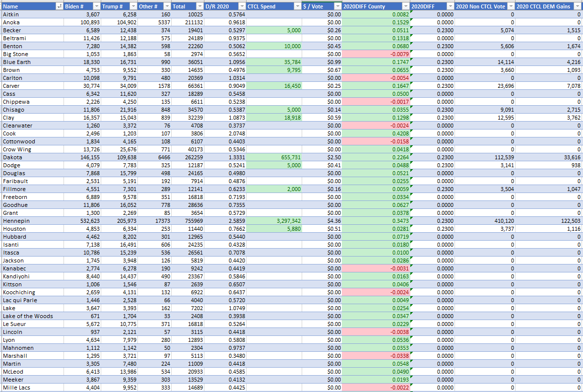Select the $4.36 per vote cell

pyautogui.click(x=322, y=221)
